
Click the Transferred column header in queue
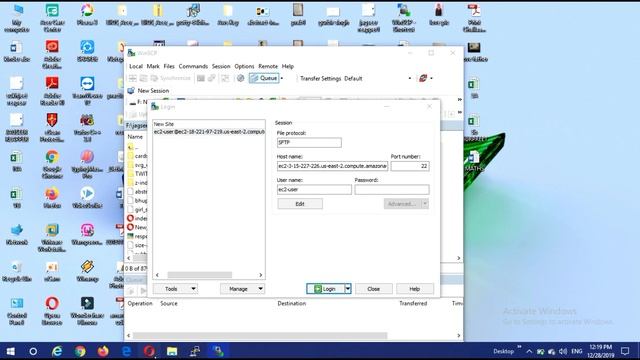pos(413,303)
